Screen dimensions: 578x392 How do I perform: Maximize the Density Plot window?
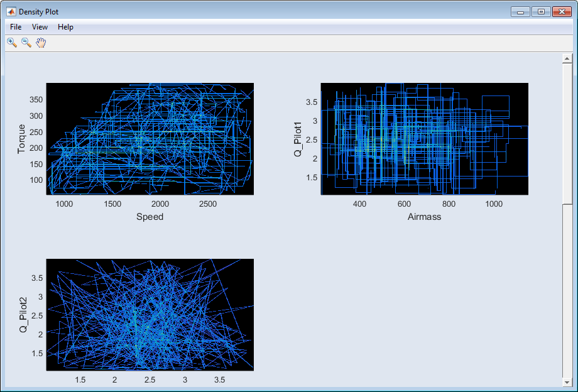(x=540, y=12)
